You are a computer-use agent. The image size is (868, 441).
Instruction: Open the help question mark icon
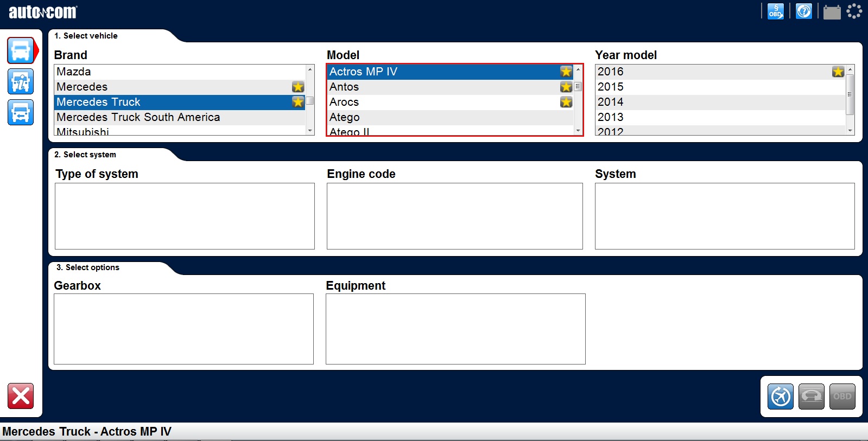pyautogui.click(x=803, y=11)
